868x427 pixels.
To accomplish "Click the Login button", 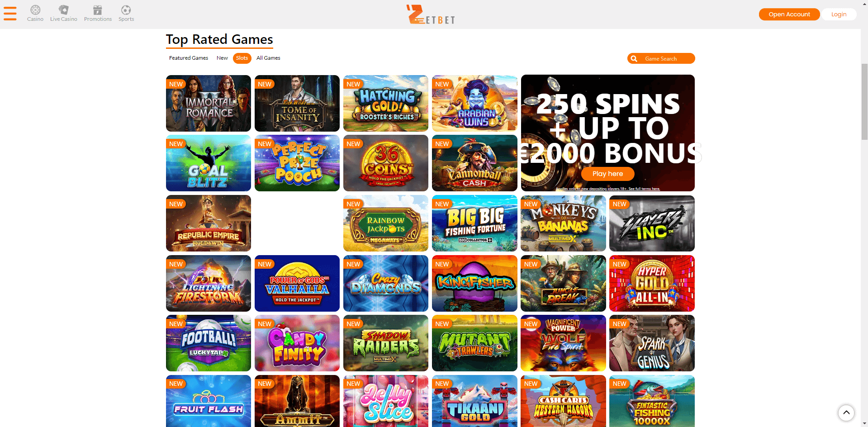I will pos(839,14).
